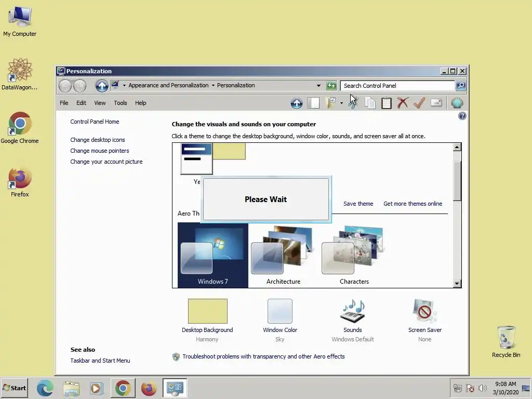Click the blue Up arrow in the toolbar
The height and width of the screenshot is (399, 532).
point(297,103)
